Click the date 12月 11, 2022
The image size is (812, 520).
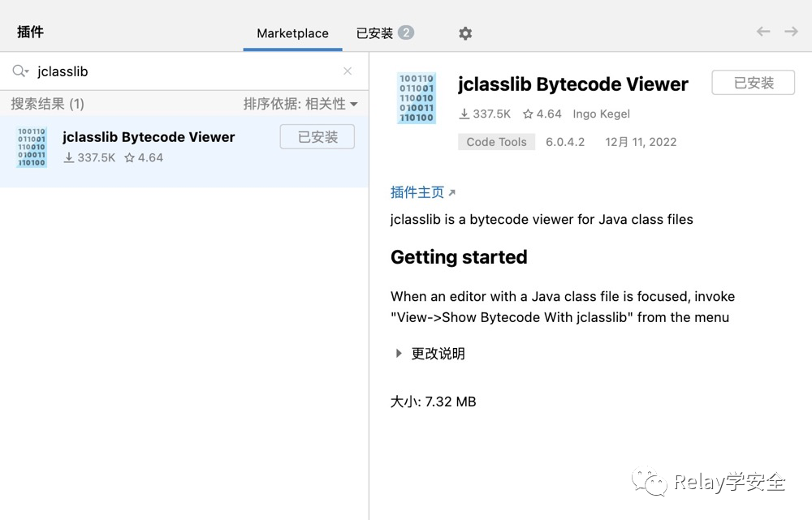tap(641, 142)
